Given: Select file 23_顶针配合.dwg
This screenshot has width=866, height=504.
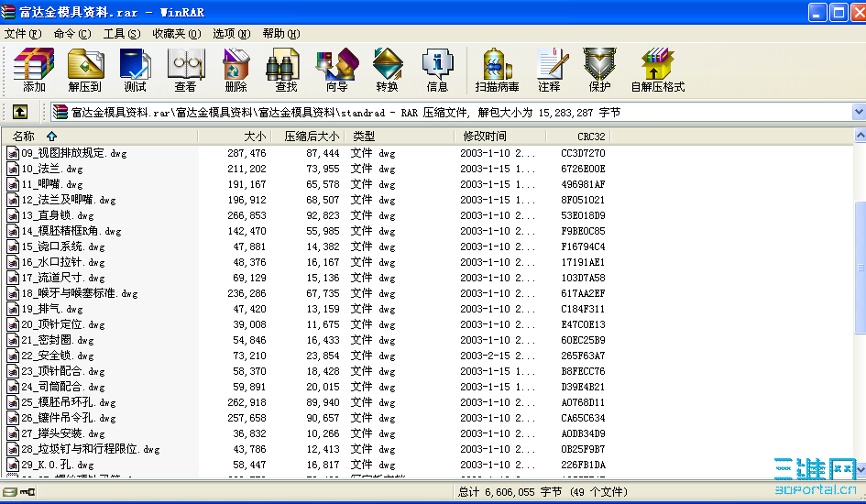Looking at the screenshot, I should (x=63, y=371).
